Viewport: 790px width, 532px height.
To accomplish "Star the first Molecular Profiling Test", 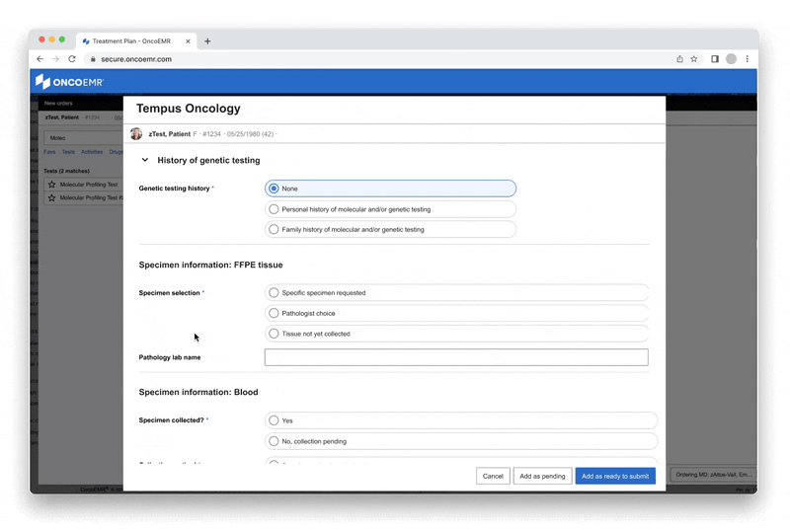I will tap(52, 185).
